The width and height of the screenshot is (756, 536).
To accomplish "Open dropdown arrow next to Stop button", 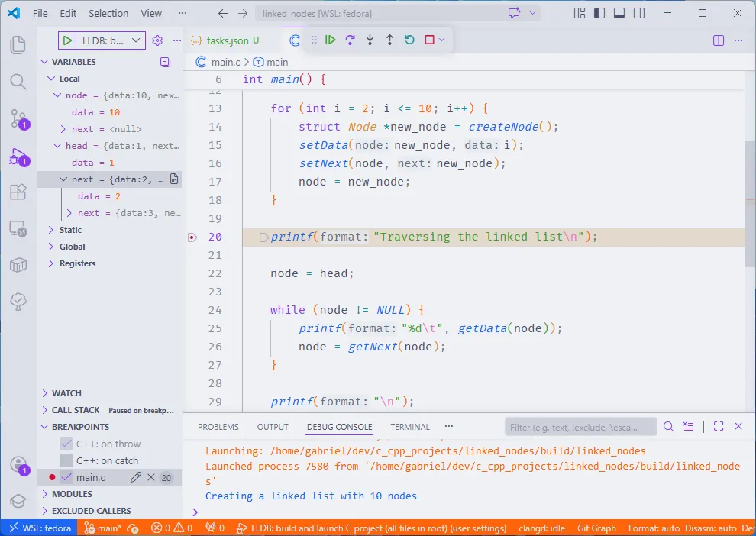I will [x=441, y=40].
